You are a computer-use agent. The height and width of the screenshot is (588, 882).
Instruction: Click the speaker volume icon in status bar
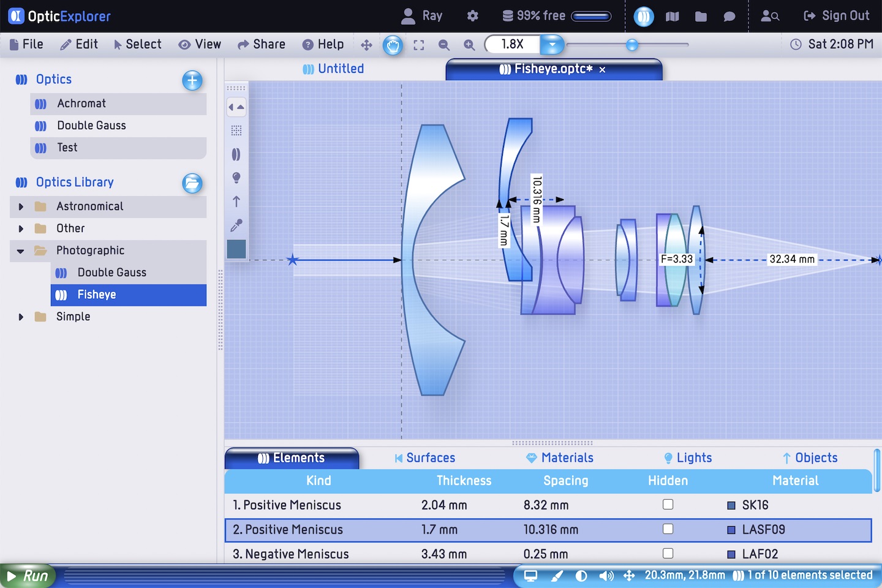[606, 575]
